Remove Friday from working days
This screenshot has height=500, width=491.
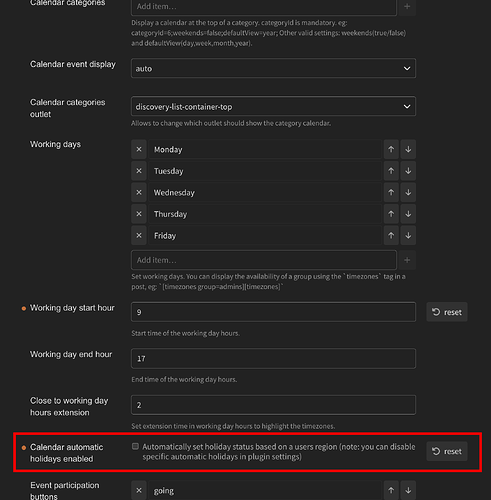(x=139, y=235)
